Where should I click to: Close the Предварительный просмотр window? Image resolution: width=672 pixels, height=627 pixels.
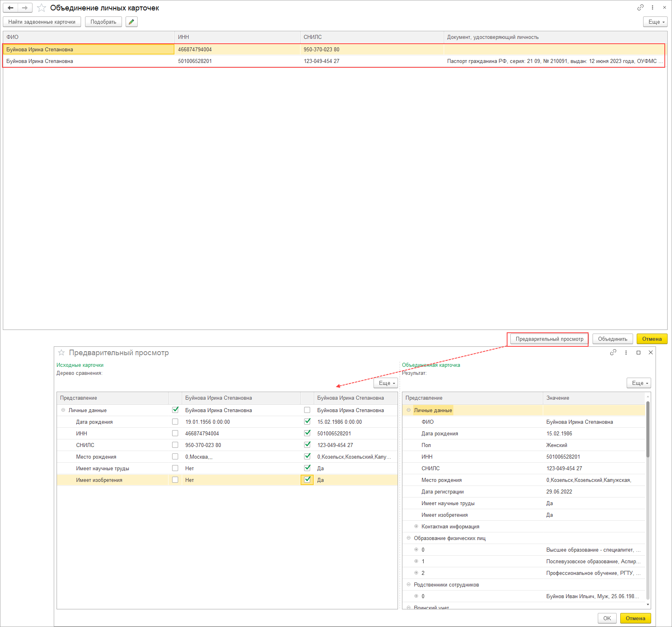point(651,352)
